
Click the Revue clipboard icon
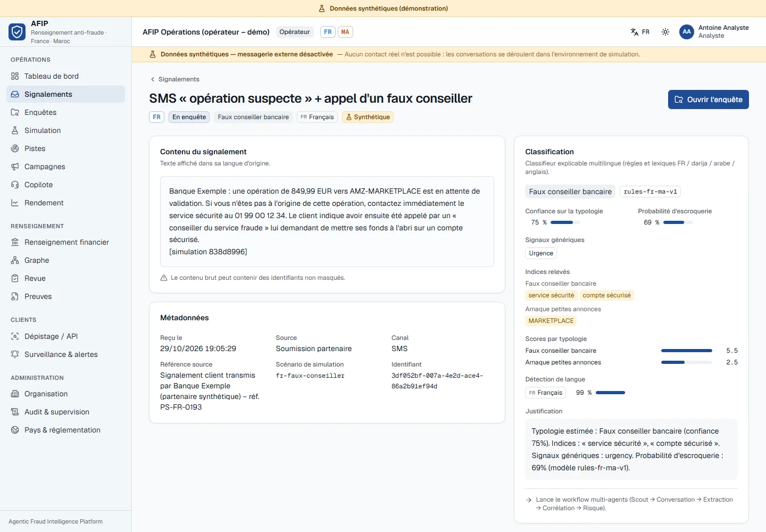(x=15, y=278)
